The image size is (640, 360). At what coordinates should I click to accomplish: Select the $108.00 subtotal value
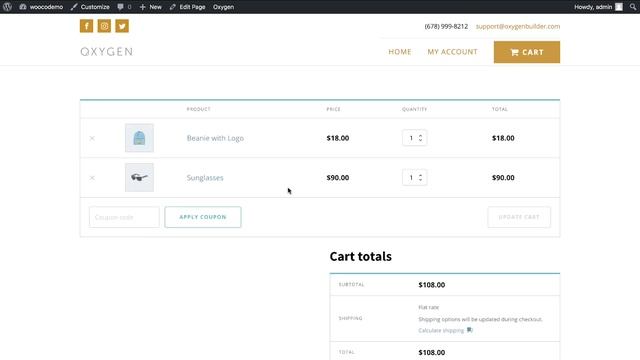click(431, 285)
